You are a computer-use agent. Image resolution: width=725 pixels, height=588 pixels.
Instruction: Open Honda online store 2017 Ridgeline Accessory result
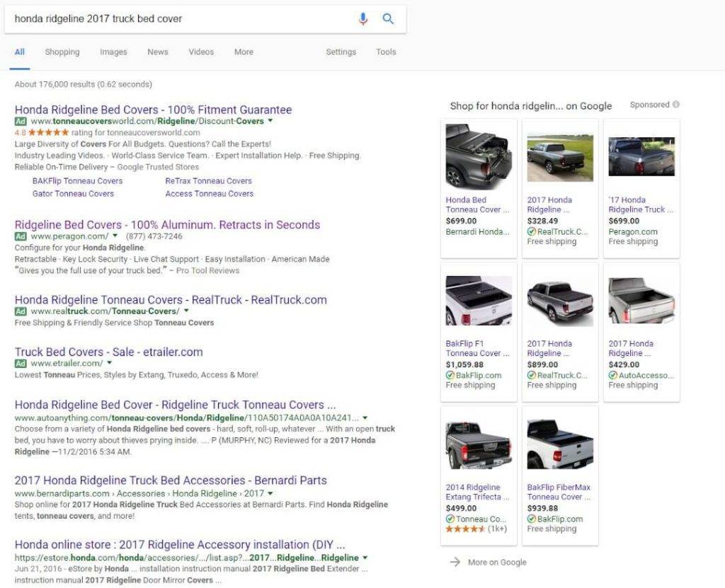click(x=180, y=545)
